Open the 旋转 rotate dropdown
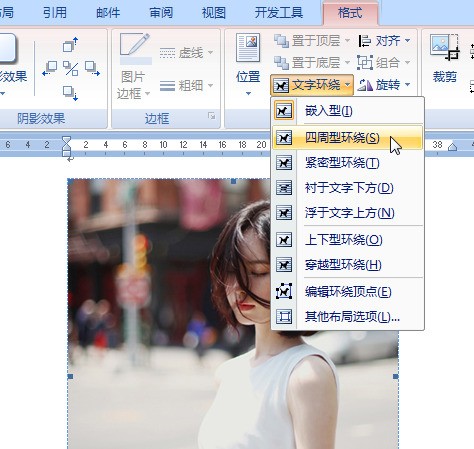The width and height of the screenshot is (474, 449). [x=384, y=85]
